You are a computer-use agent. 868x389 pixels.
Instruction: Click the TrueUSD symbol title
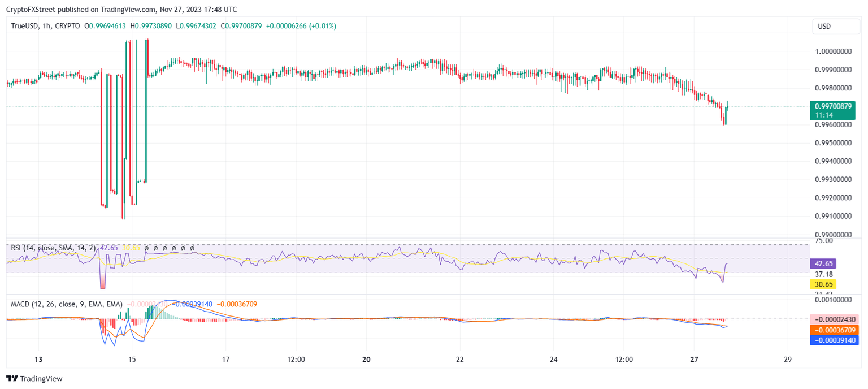coord(24,26)
